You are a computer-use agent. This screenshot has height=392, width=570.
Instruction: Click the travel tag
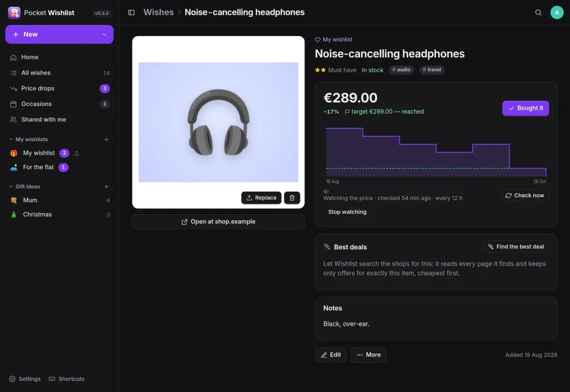[x=432, y=70]
